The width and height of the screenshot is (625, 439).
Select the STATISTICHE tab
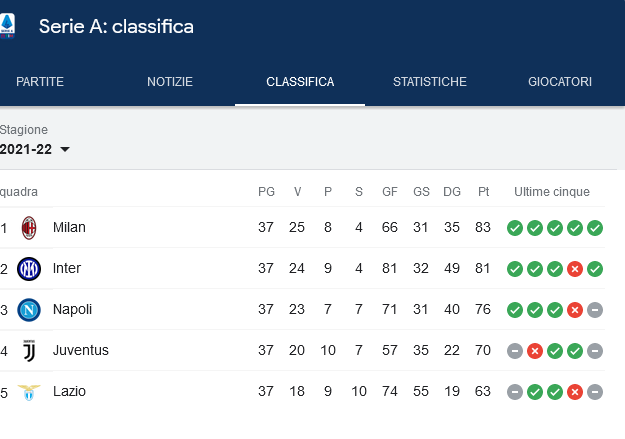[x=430, y=82]
